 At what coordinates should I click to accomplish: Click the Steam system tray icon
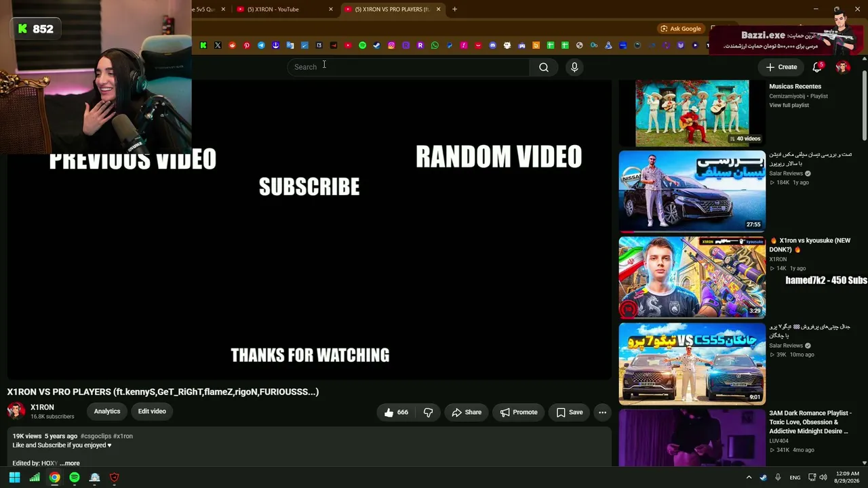click(763, 477)
